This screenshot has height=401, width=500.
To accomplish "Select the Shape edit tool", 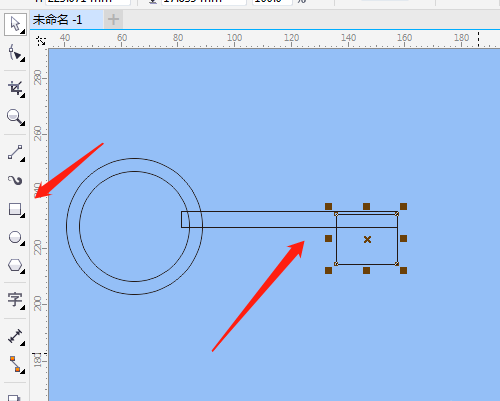I will pyautogui.click(x=15, y=53).
